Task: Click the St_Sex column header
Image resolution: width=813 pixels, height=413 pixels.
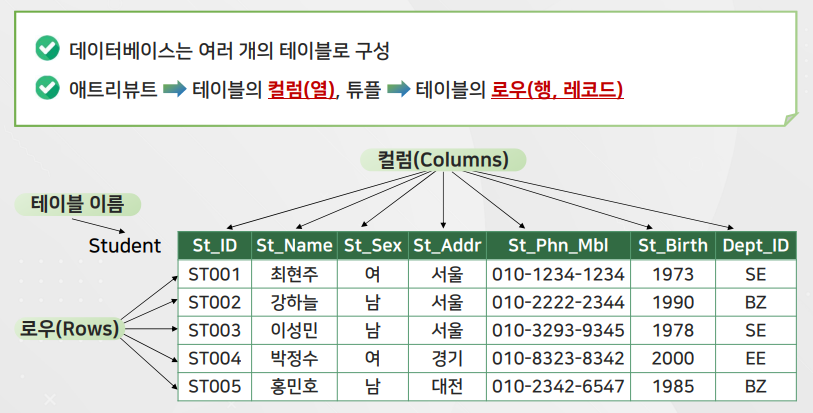Action: 372,245
